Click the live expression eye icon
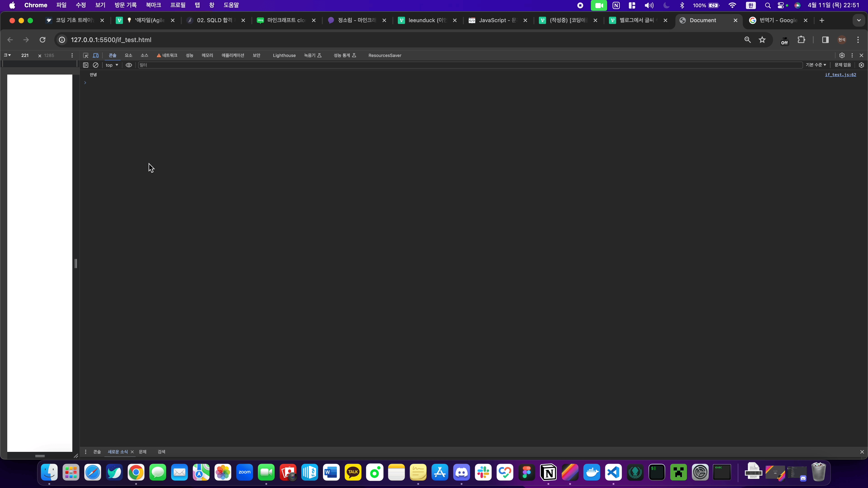Viewport: 868px width, 488px height. click(129, 65)
